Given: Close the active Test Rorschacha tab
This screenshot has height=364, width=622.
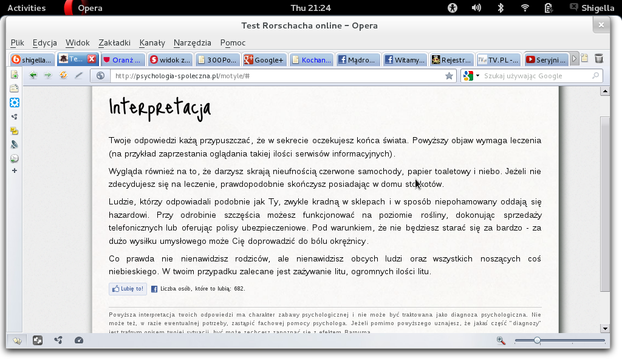Looking at the screenshot, I should (x=92, y=59).
